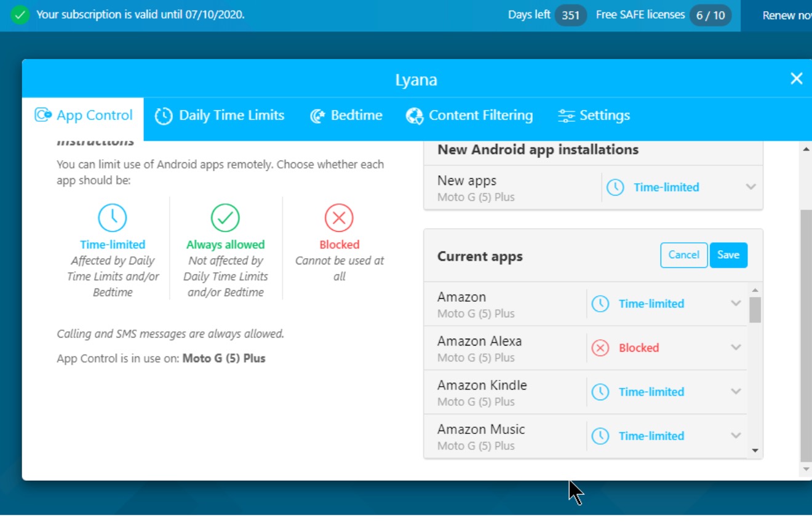Click the Free SAFE licenses 6 / 10 badge
This screenshot has height=525, width=812.
[x=710, y=15]
